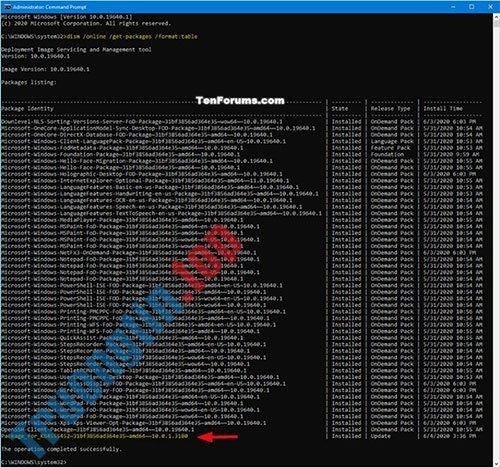Click the Update release type cell
This screenshot has width=500, height=467.
380,436
